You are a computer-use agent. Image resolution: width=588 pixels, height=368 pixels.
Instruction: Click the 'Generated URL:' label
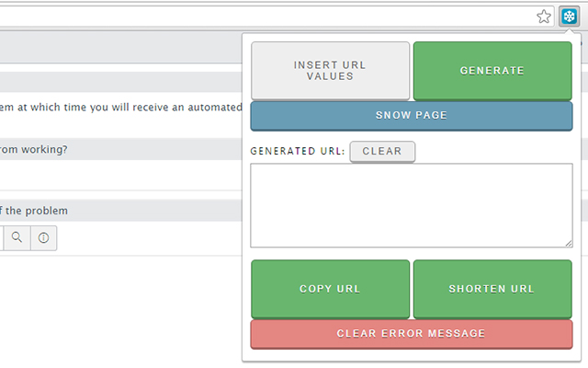click(298, 151)
